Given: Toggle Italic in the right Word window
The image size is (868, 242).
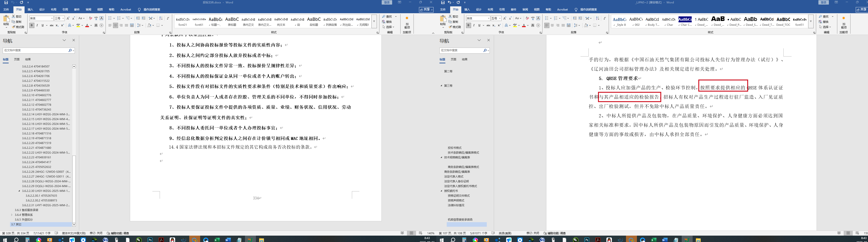Looking at the screenshot, I should [474, 25].
